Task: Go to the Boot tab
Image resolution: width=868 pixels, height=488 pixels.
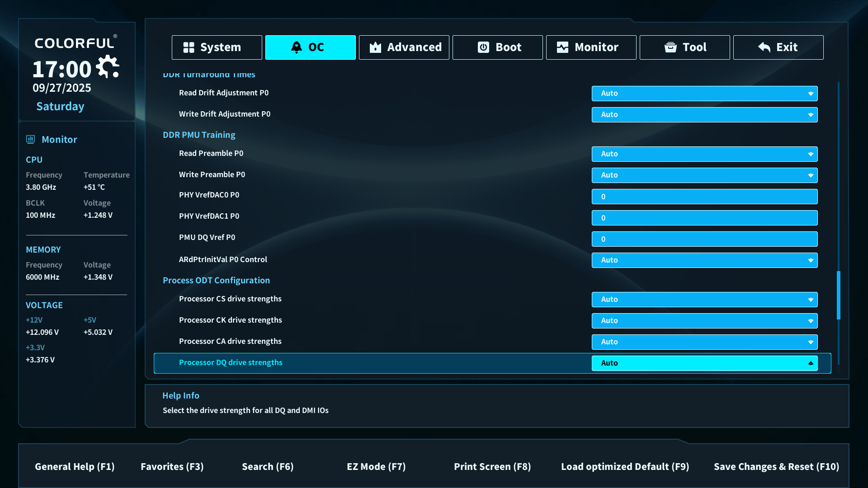Action: (498, 47)
